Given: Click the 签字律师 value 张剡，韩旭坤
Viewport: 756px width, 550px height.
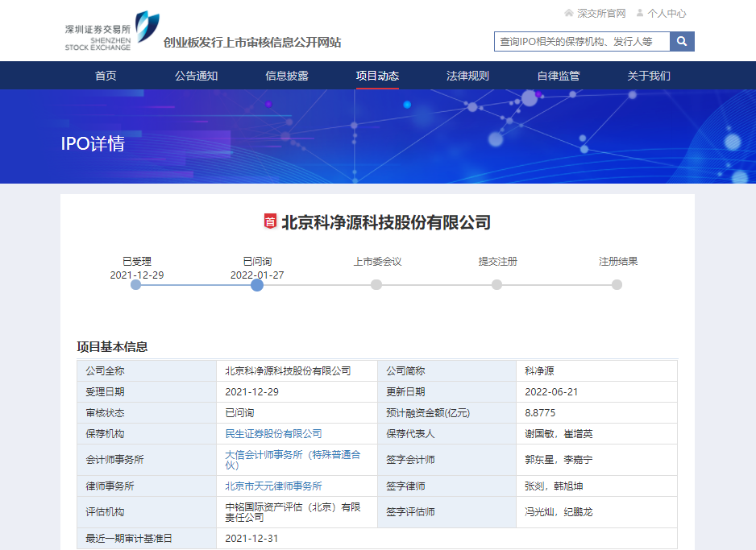Looking at the screenshot, I should (554, 486).
